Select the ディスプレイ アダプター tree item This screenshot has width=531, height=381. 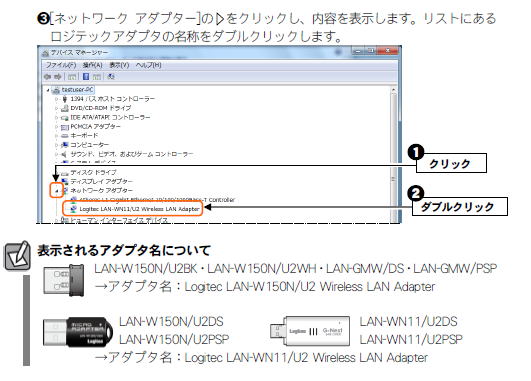(102, 182)
